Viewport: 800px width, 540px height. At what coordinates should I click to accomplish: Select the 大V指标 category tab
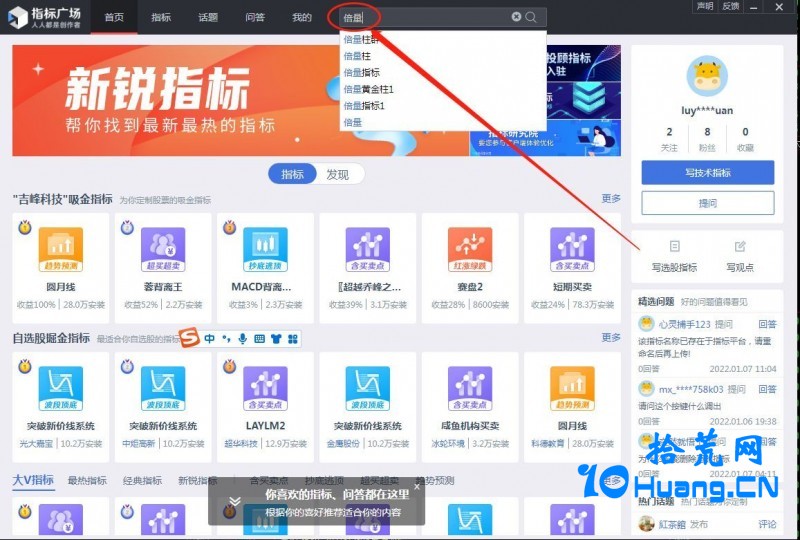coord(33,480)
